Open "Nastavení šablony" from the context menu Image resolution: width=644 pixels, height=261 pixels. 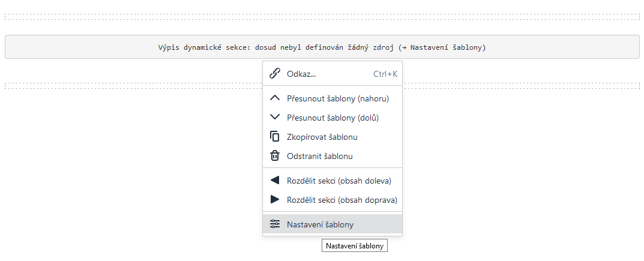point(320,224)
